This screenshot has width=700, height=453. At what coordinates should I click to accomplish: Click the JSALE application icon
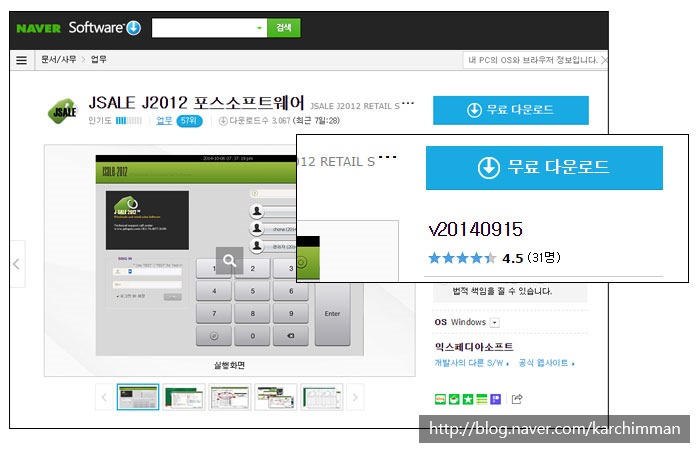tap(62, 111)
